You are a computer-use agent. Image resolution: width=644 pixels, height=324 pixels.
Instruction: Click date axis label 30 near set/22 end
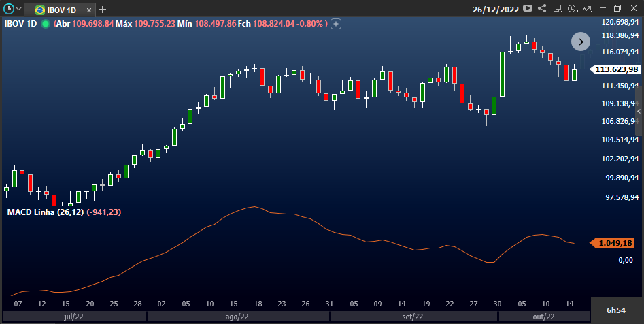pyautogui.click(x=497, y=304)
